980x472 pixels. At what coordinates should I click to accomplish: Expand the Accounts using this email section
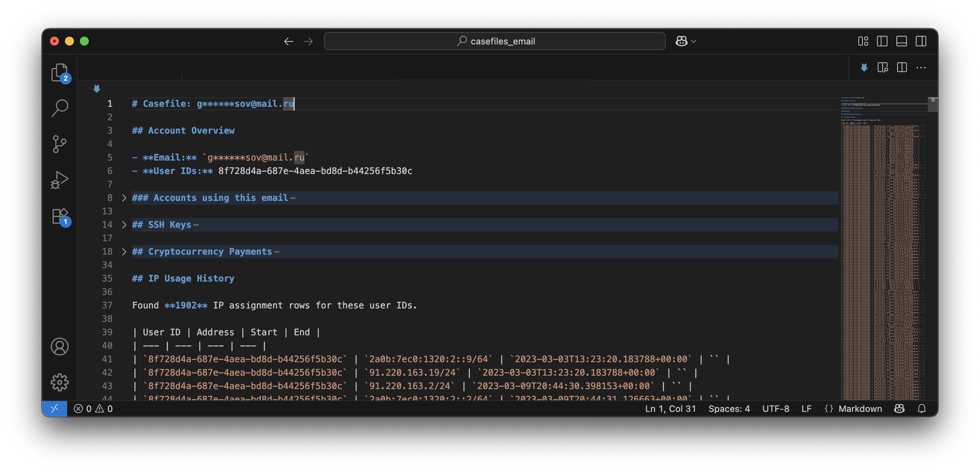(x=124, y=198)
